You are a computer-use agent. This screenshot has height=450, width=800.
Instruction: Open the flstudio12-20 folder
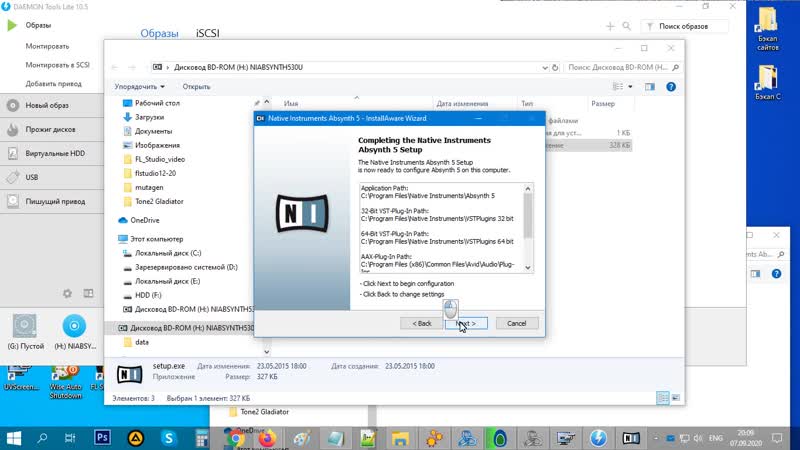[155, 173]
